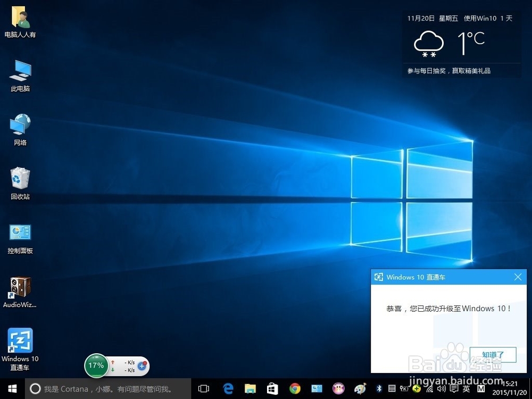532x399 pixels.
Task: Select the 回收站 Recycle Bin icon
Action: [20, 184]
